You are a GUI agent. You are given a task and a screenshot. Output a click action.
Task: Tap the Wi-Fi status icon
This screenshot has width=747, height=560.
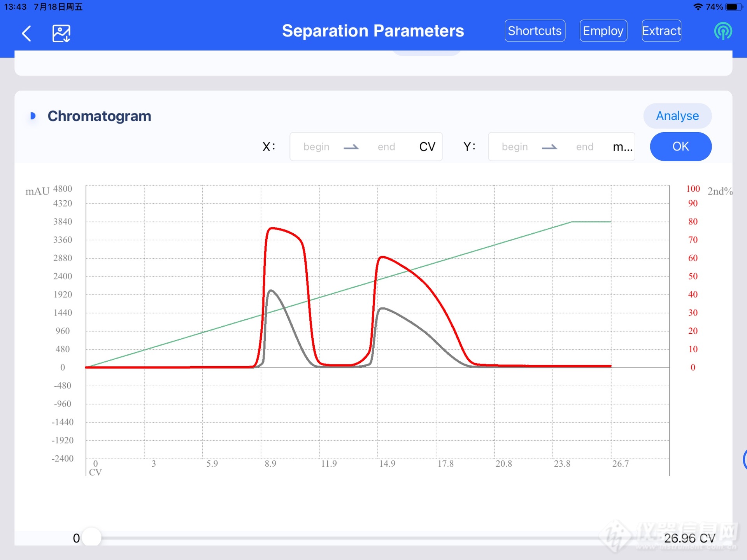coord(698,7)
